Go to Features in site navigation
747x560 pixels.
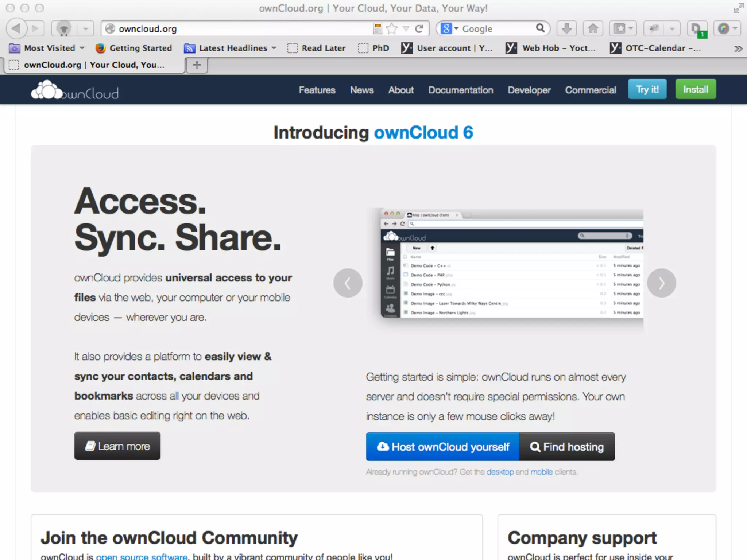click(317, 90)
